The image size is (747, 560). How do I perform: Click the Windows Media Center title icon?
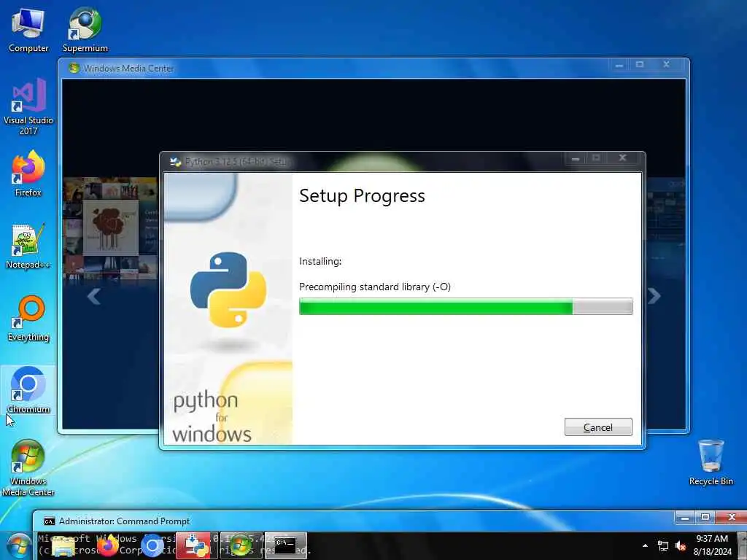point(74,68)
